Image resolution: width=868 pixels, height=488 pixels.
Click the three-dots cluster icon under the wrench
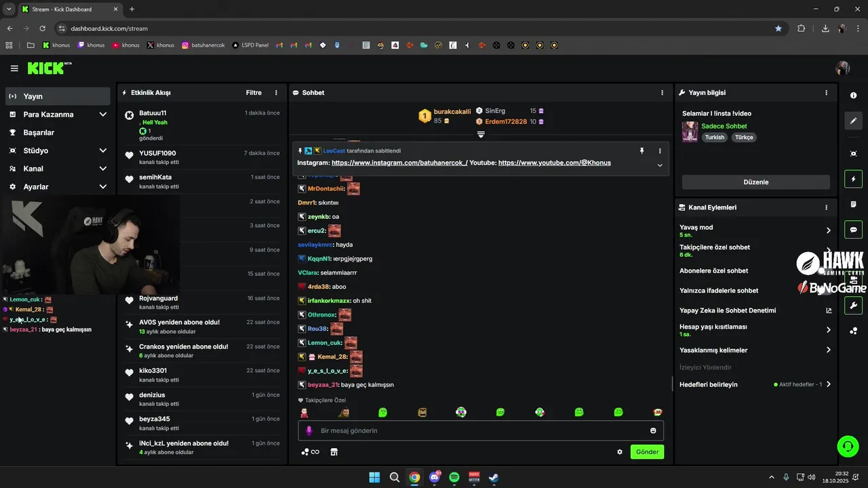coord(854,331)
